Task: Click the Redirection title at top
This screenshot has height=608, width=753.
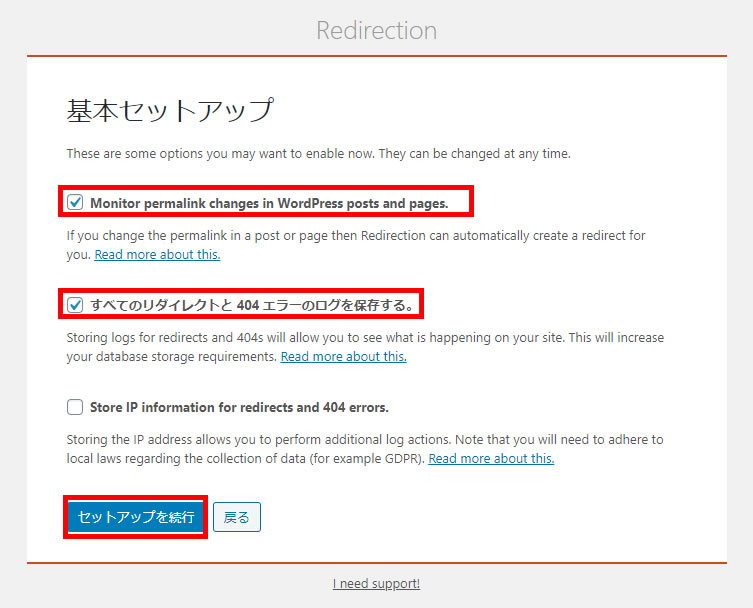Action: tap(376, 30)
